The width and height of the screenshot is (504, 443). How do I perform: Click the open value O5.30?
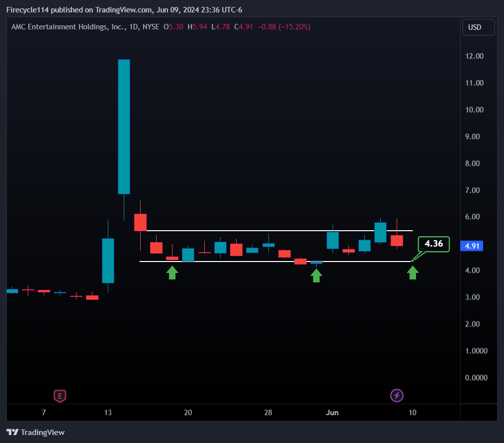point(173,27)
